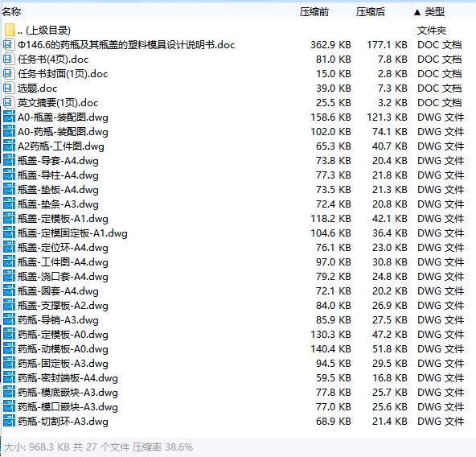This screenshot has width=476, height=457.
Task: Click DOC icon of 任务书封面(1页).doc
Action: tap(9, 74)
